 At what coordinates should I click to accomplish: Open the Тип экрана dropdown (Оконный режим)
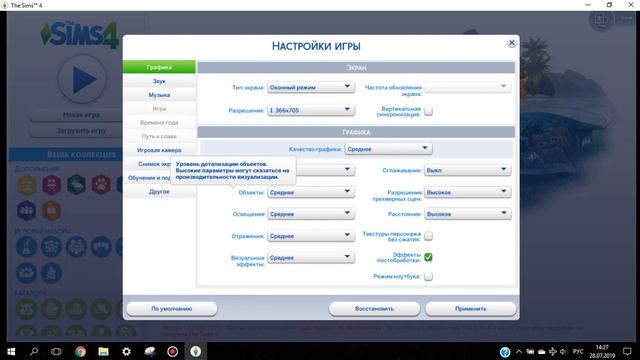coord(311,87)
